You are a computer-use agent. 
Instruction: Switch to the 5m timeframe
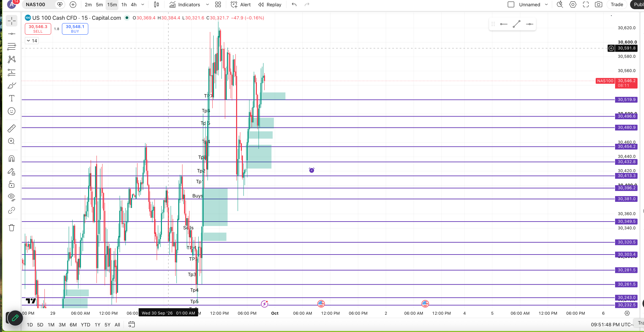point(99,4)
